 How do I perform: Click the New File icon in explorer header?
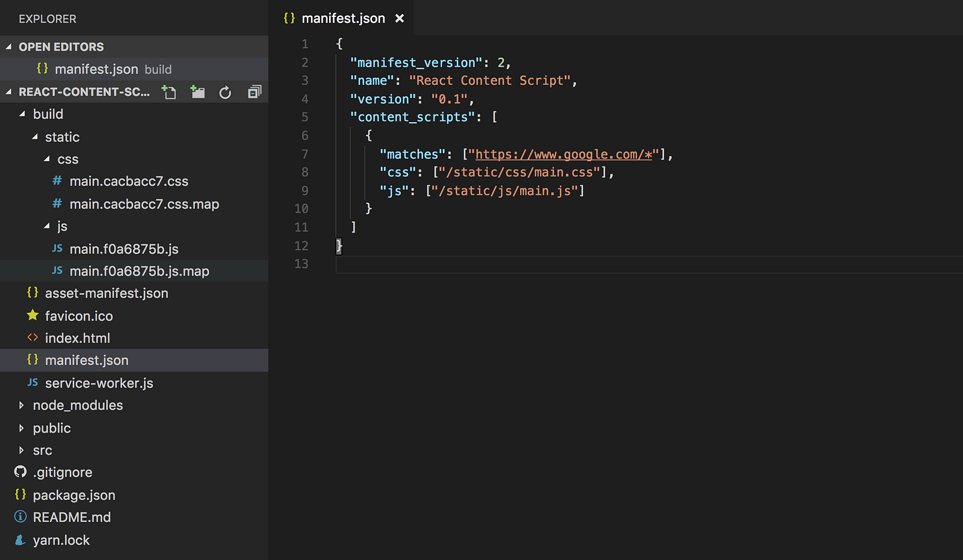(169, 92)
